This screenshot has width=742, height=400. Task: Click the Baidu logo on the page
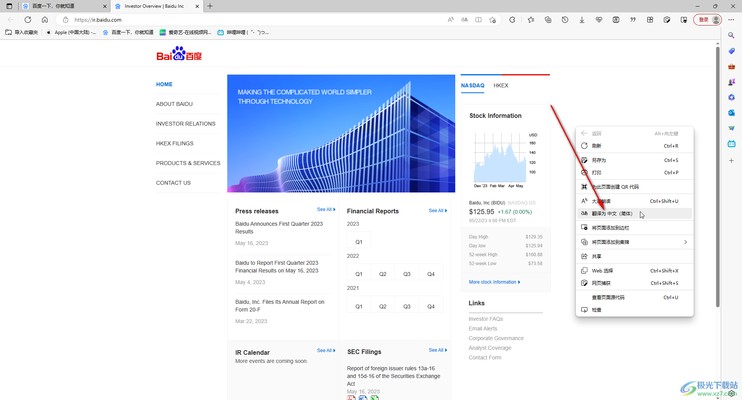[x=179, y=53]
